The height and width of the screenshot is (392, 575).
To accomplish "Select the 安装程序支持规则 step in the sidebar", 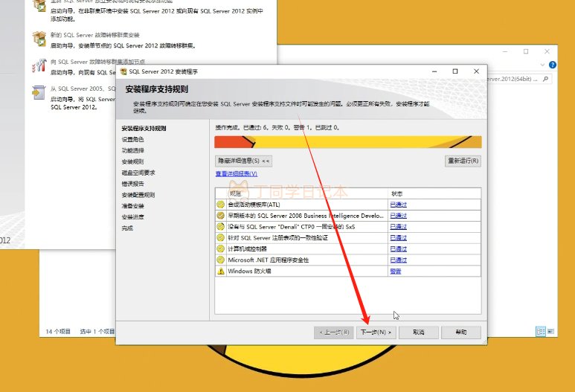I will [x=144, y=129].
